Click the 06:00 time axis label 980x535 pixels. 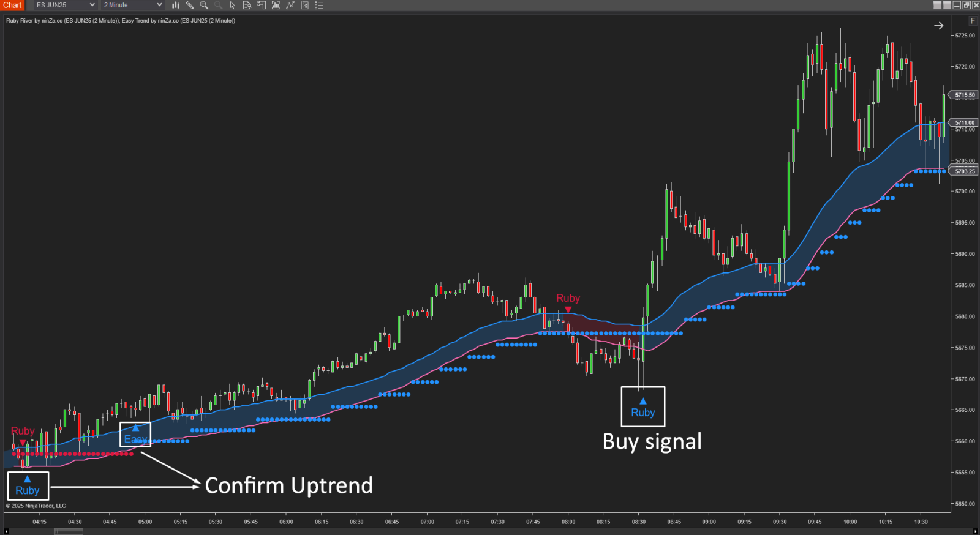click(286, 522)
